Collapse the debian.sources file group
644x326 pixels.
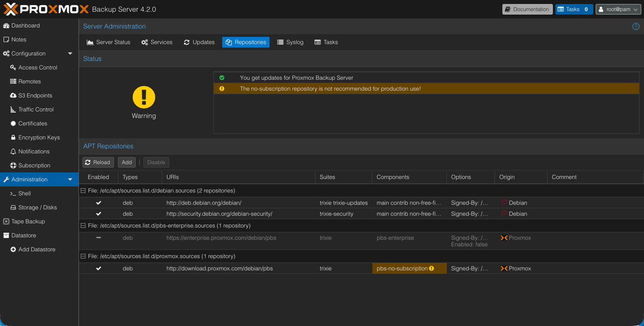pos(83,191)
